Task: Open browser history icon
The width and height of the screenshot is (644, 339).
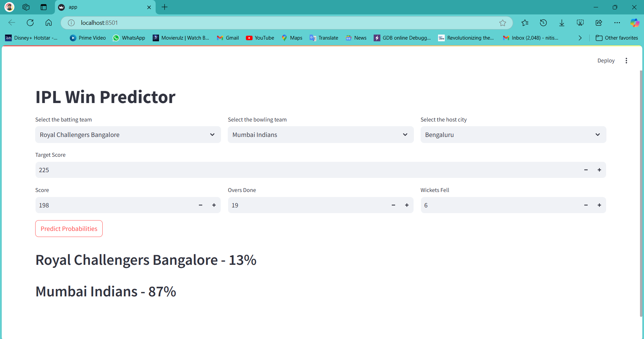Action: 543,23
